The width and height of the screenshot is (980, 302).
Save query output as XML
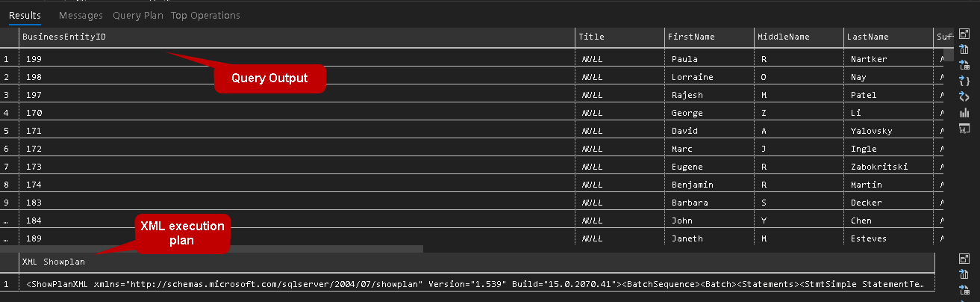(964, 96)
